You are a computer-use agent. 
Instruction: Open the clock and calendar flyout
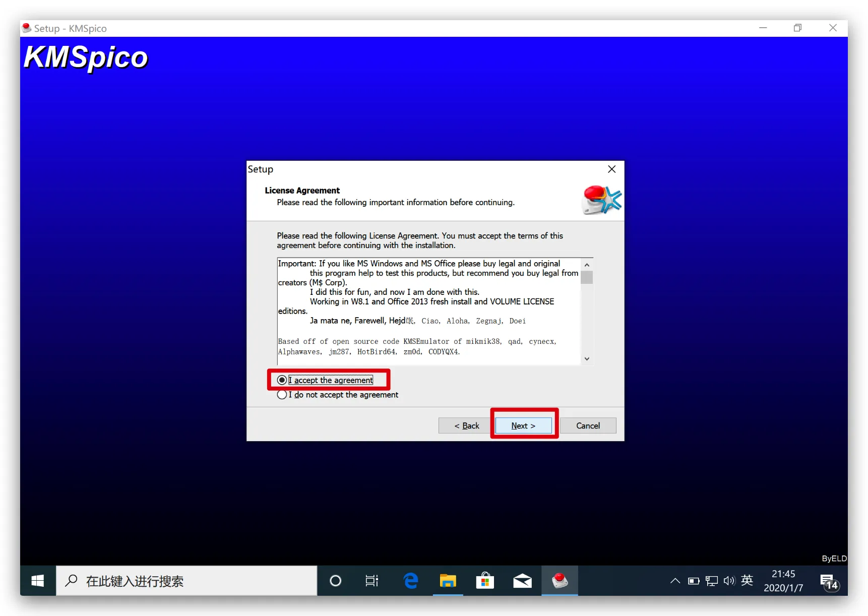coord(783,581)
